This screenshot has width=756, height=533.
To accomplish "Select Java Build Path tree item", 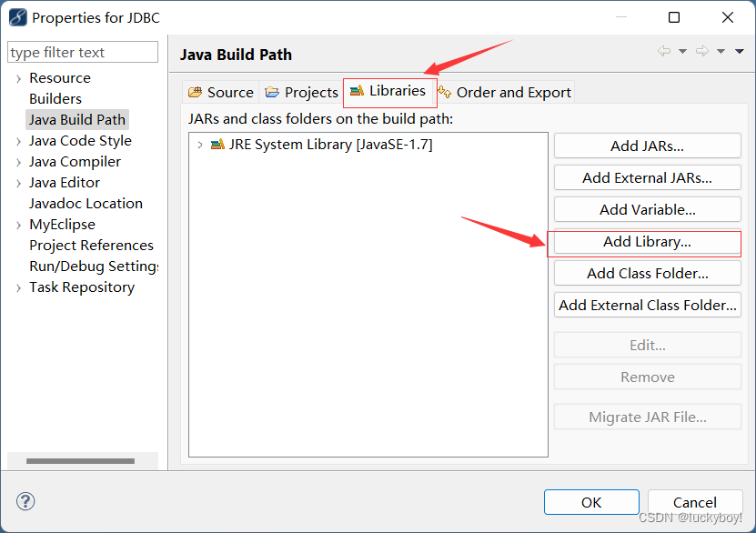I will pyautogui.click(x=77, y=119).
